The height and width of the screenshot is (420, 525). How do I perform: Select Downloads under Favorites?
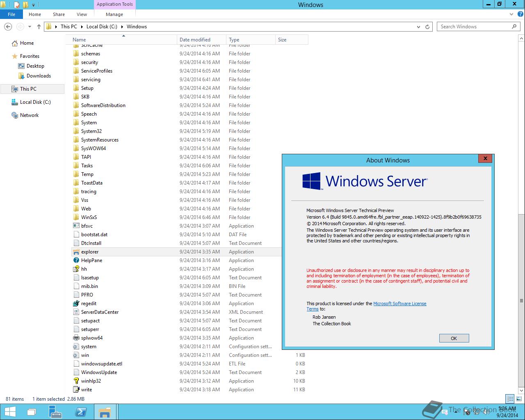[x=39, y=76]
